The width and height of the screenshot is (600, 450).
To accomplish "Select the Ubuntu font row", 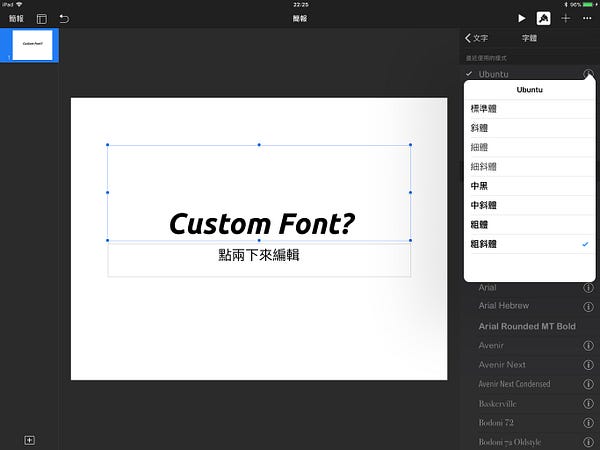I will click(530, 74).
